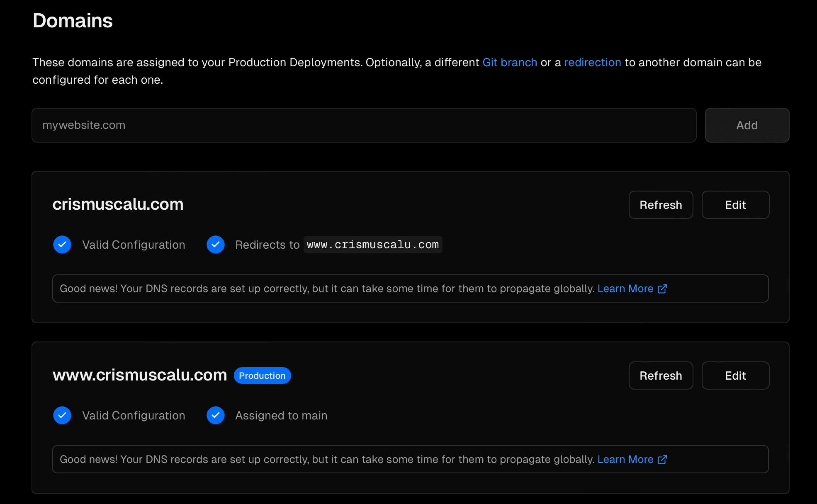This screenshot has height=504, width=817.
Task: Refresh the www.crismuscalu.com domain status
Action: [x=661, y=376]
